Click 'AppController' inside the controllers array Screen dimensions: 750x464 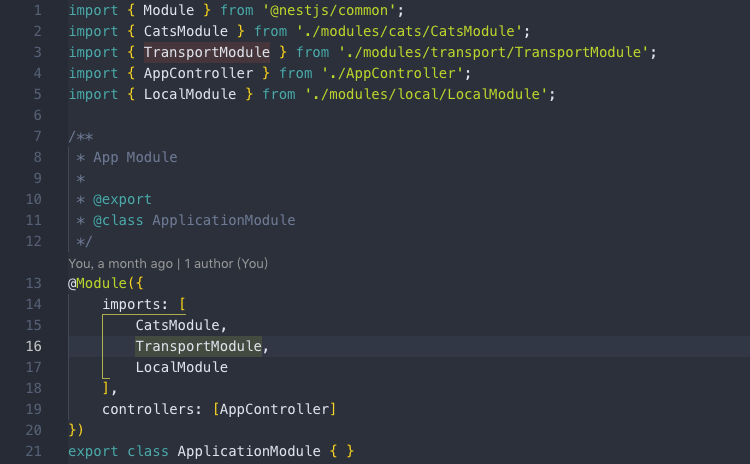pos(275,409)
